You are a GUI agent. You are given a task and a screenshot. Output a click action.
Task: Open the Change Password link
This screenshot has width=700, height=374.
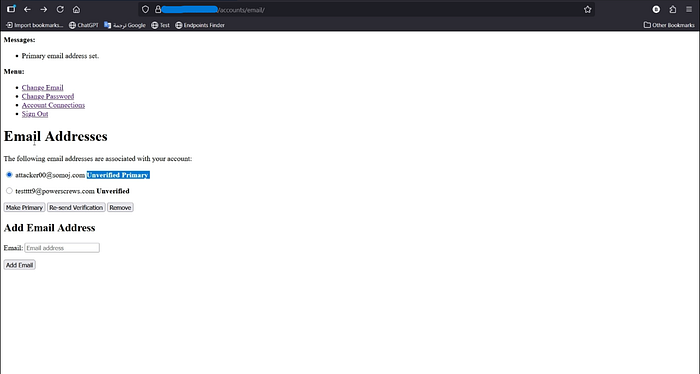[48, 96]
